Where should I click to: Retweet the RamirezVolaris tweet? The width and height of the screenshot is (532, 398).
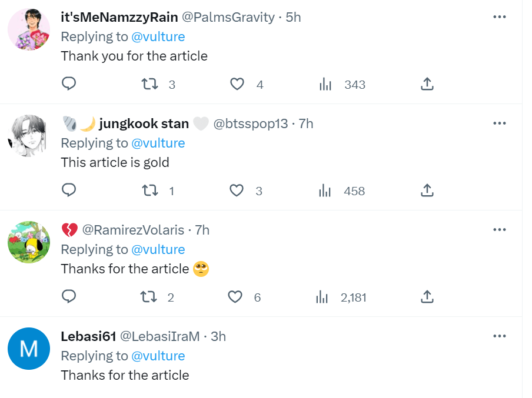pyautogui.click(x=149, y=297)
